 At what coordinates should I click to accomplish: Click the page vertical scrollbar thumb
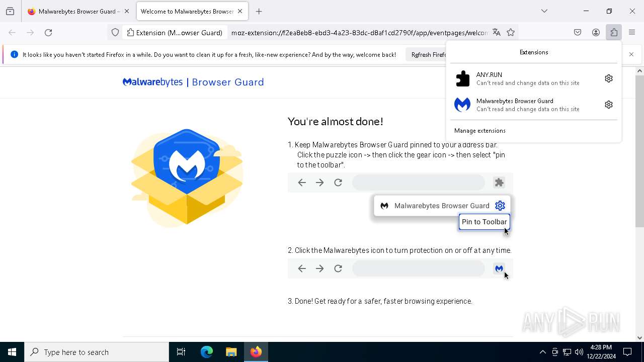tap(639, 151)
